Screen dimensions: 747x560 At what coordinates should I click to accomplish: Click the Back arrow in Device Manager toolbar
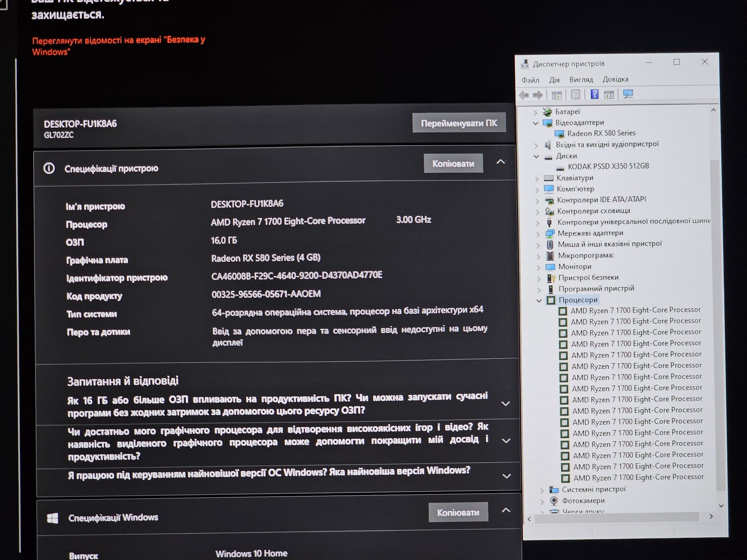524,96
